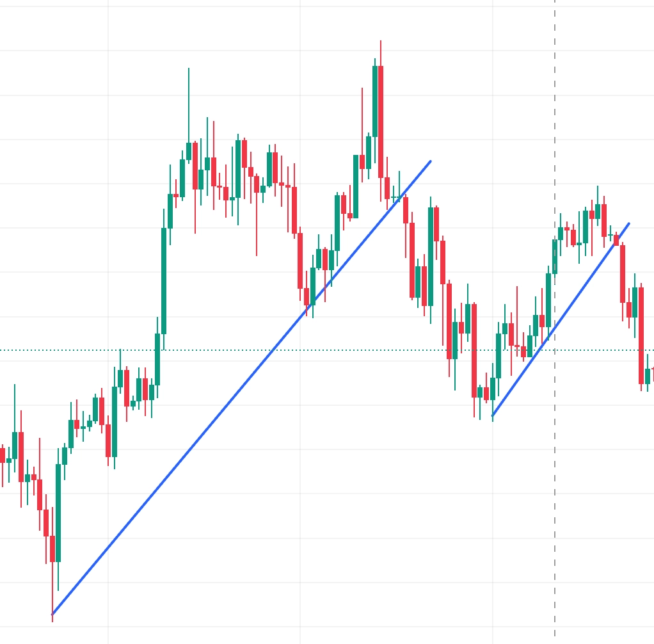Click the green candle with the tallest upper wick
This screenshot has height=644, width=654.
189,151
